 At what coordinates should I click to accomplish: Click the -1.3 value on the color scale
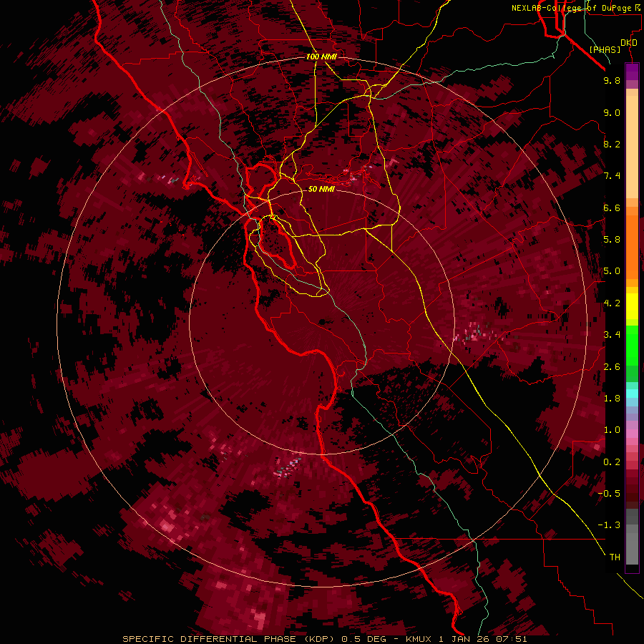[x=609, y=525]
